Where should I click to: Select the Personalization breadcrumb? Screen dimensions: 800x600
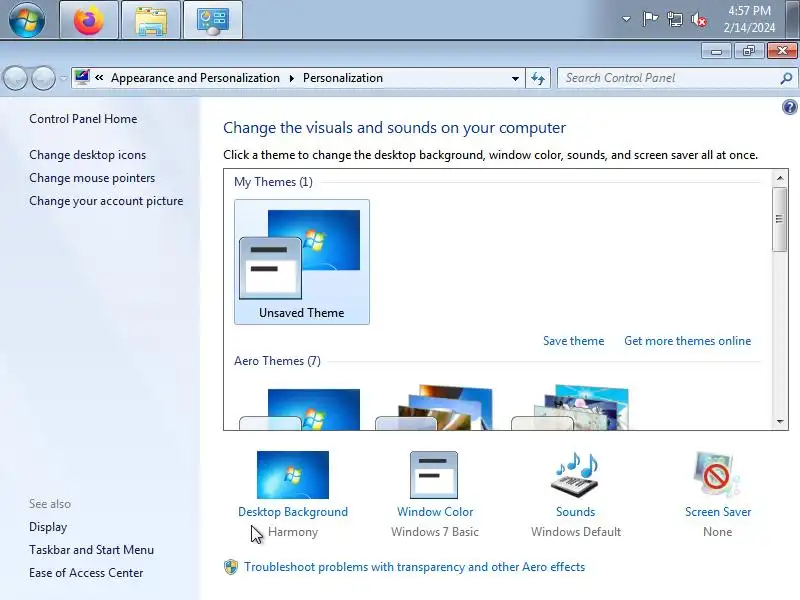click(x=343, y=78)
